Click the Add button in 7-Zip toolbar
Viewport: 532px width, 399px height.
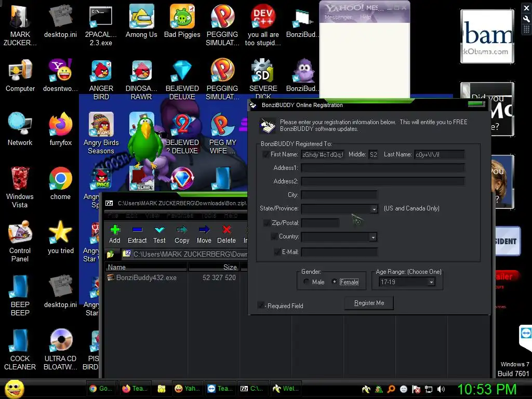pos(115,234)
